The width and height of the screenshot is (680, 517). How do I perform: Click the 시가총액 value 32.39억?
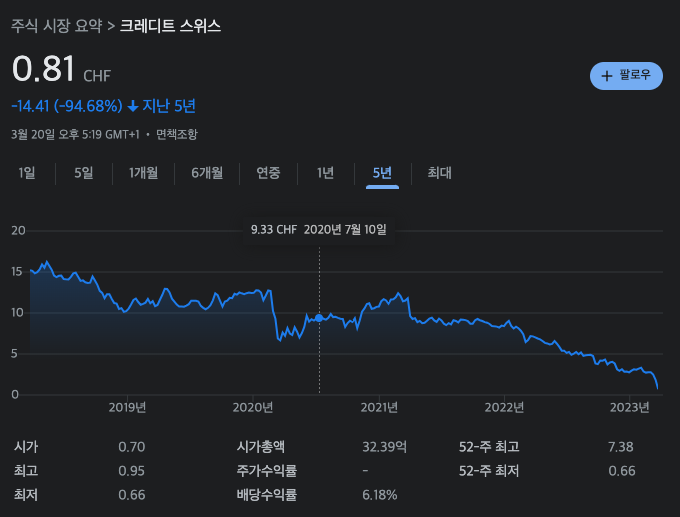385,447
